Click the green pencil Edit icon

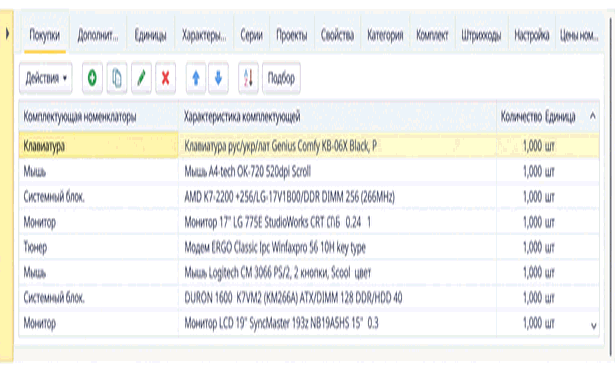[141, 78]
